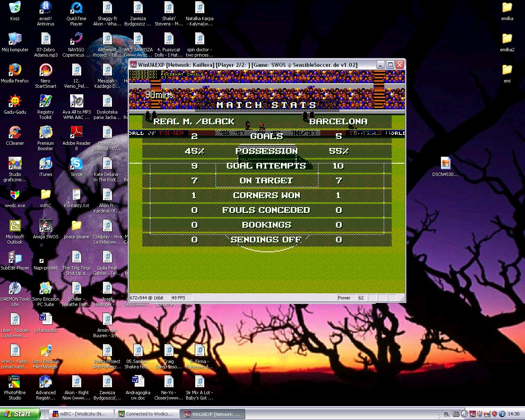Open the Amiga SWOS desktop shortcut
Screen dimensions: 525x420
click(x=46, y=226)
